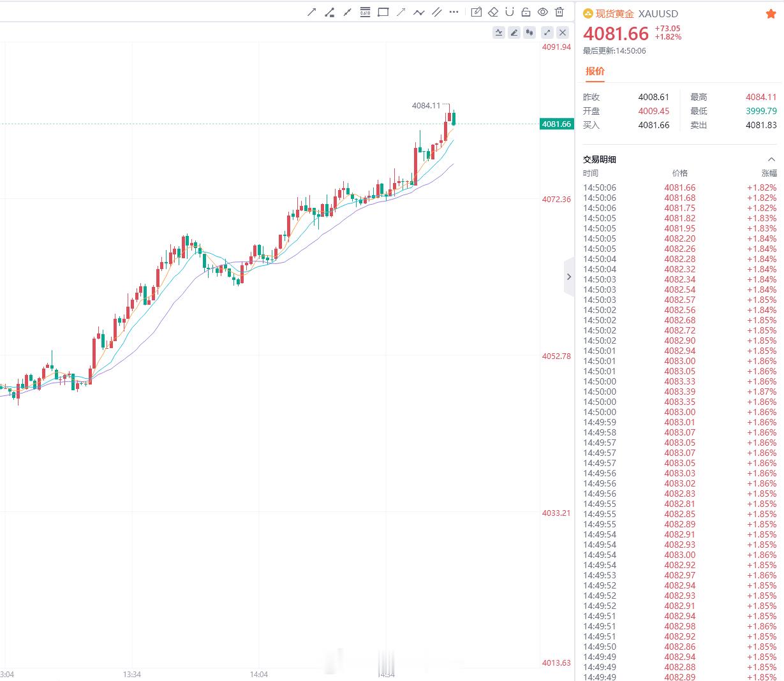Click the +73.05 change figure
The height and width of the screenshot is (681, 784).
point(667,29)
